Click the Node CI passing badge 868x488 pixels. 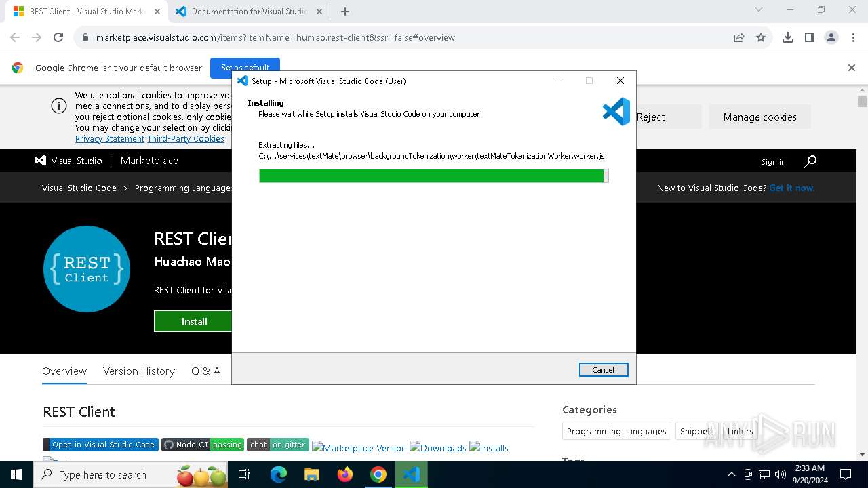(203, 445)
